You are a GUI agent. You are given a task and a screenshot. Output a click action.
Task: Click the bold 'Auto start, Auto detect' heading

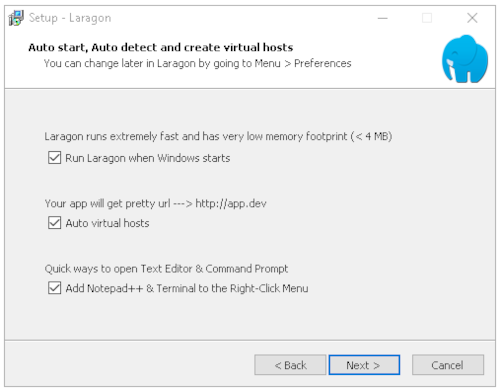click(x=161, y=47)
